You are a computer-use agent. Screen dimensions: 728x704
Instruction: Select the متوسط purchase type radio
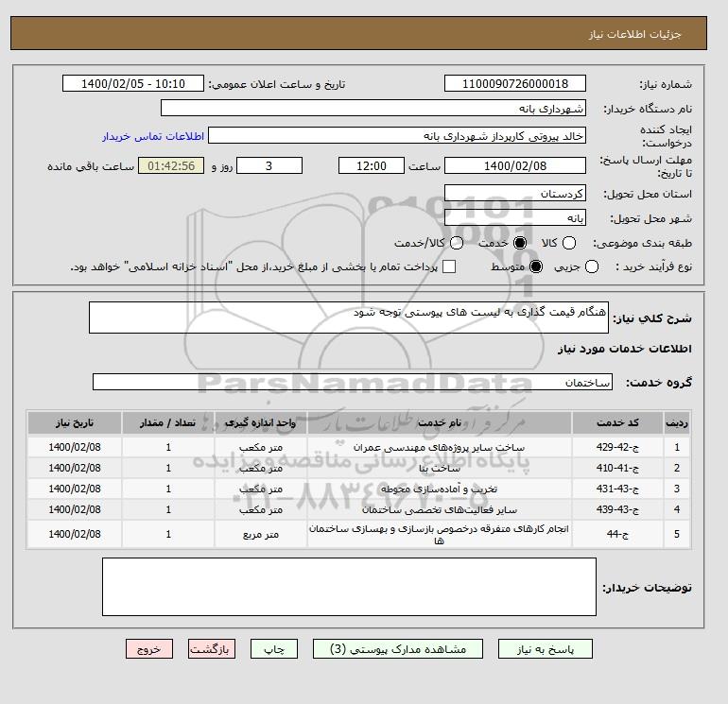tap(536, 266)
